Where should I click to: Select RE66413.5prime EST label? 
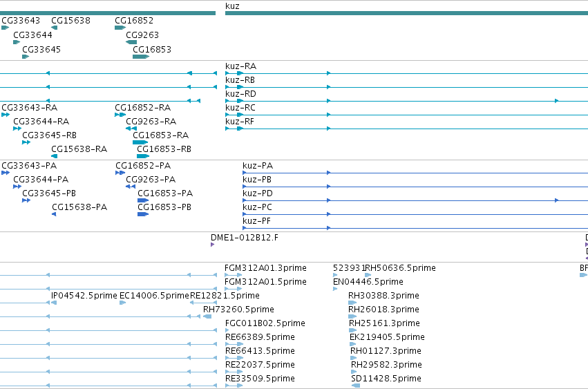260,351
